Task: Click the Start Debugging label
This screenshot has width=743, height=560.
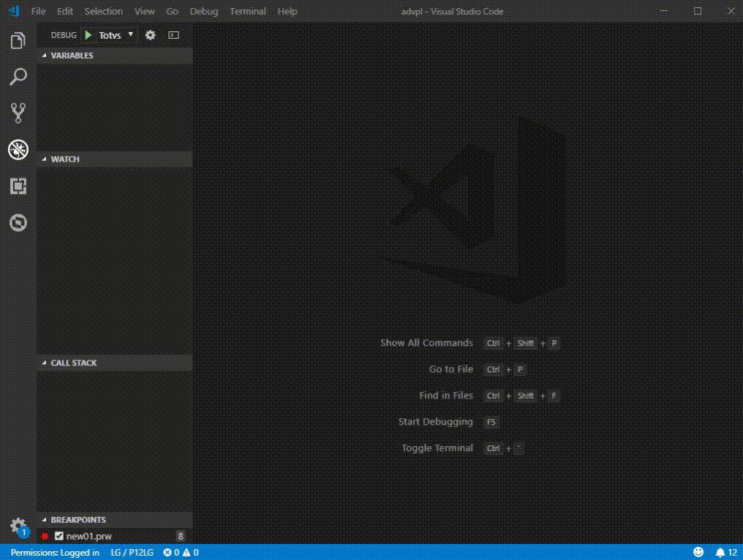Action: [435, 422]
